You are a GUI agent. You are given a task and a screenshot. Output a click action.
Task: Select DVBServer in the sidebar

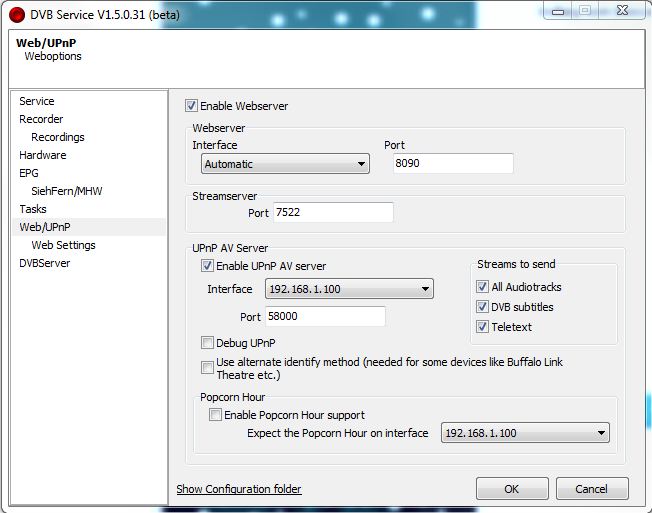tap(44, 263)
